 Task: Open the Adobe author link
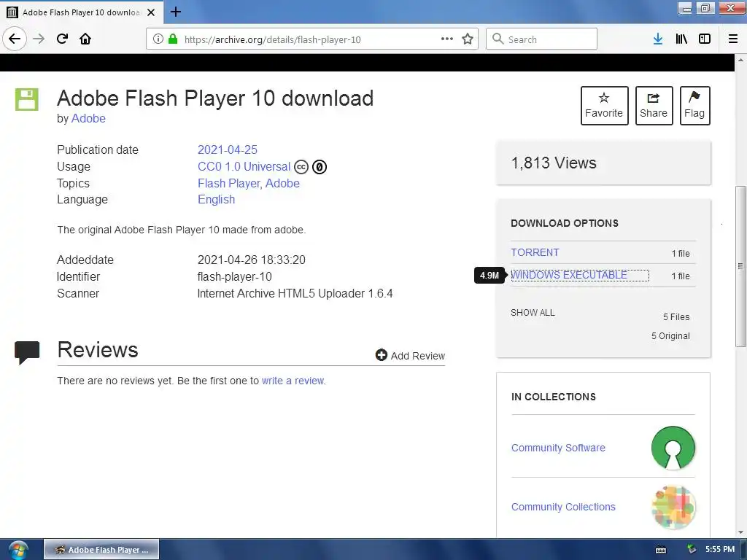88,119
